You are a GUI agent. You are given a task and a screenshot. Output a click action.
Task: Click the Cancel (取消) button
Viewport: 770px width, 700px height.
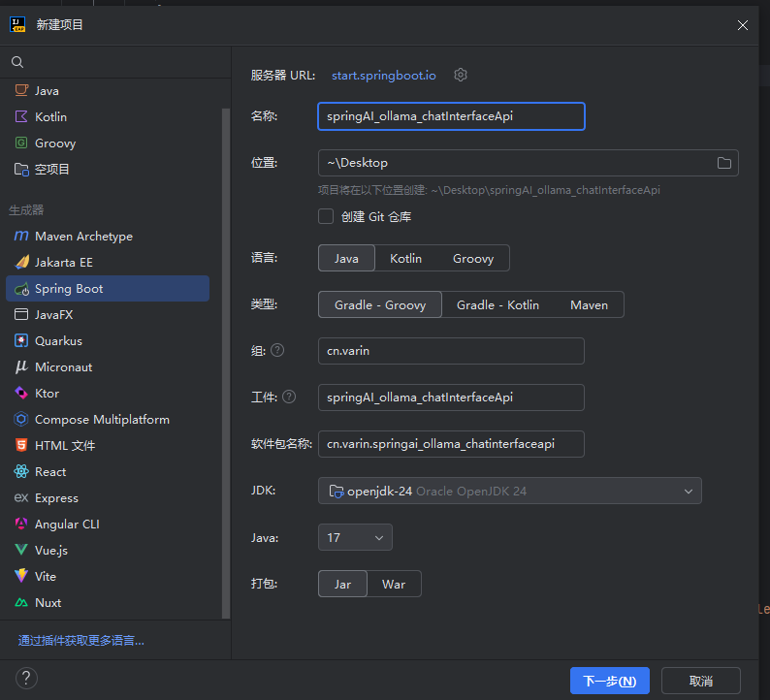701,681
